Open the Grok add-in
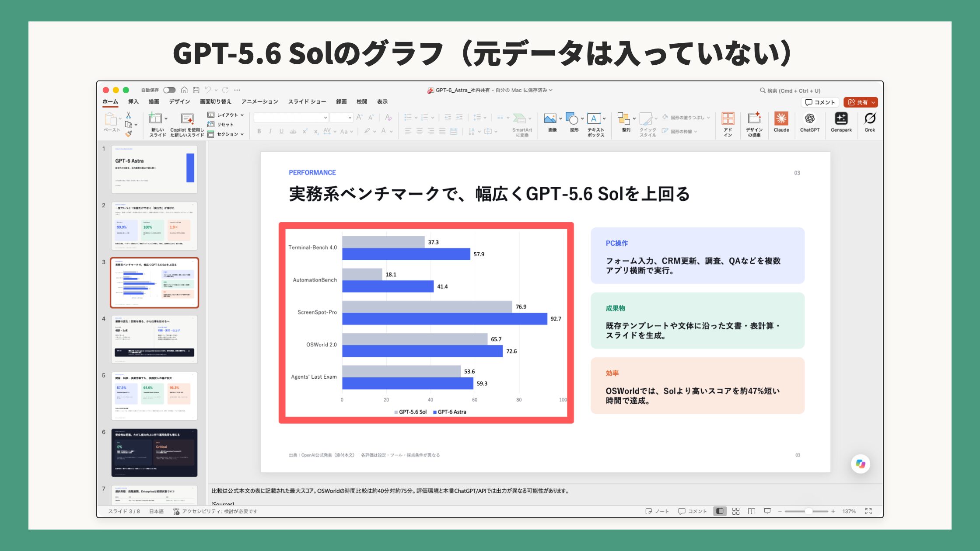 coord(870,122)
